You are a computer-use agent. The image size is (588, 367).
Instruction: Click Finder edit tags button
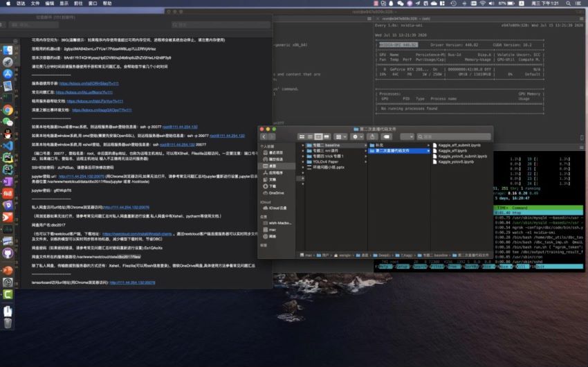pos(387,136)
